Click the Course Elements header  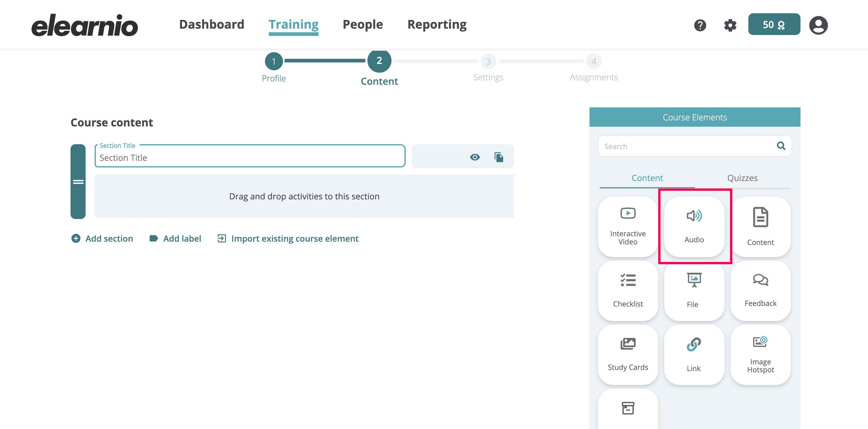(x=694, y=117)
